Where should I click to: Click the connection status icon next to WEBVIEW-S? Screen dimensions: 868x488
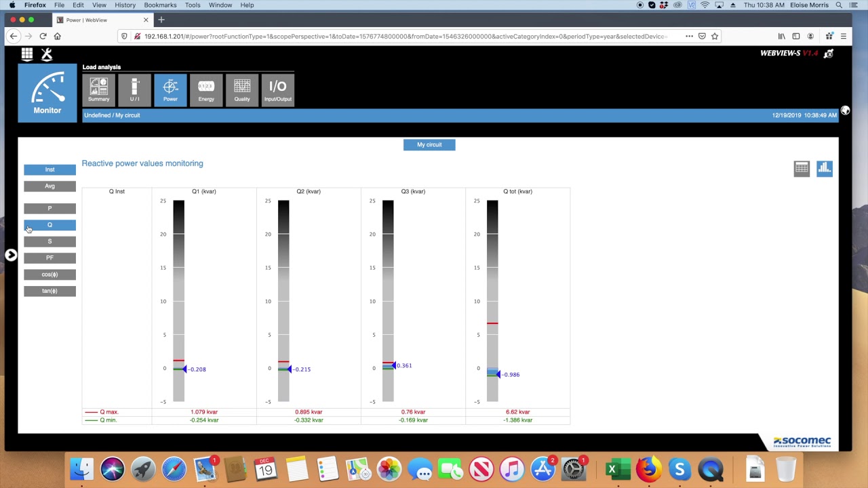(829, 53)
